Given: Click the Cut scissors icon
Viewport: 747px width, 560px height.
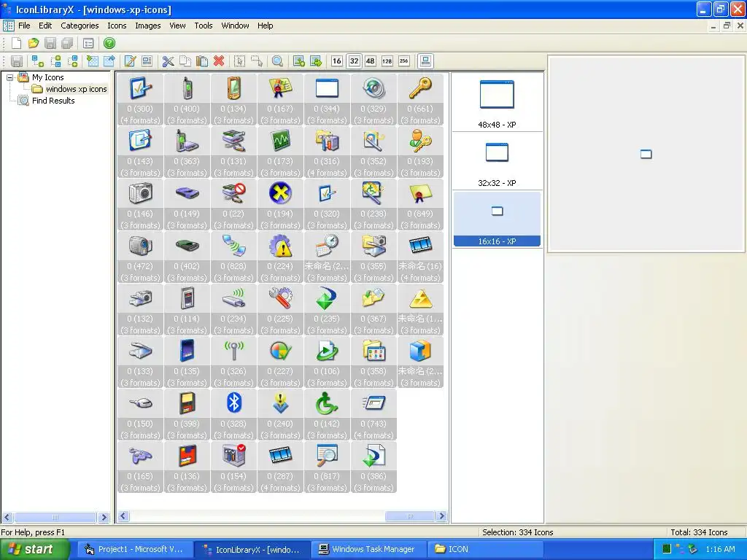Looking at the screenshot, I should pos(168,61).
